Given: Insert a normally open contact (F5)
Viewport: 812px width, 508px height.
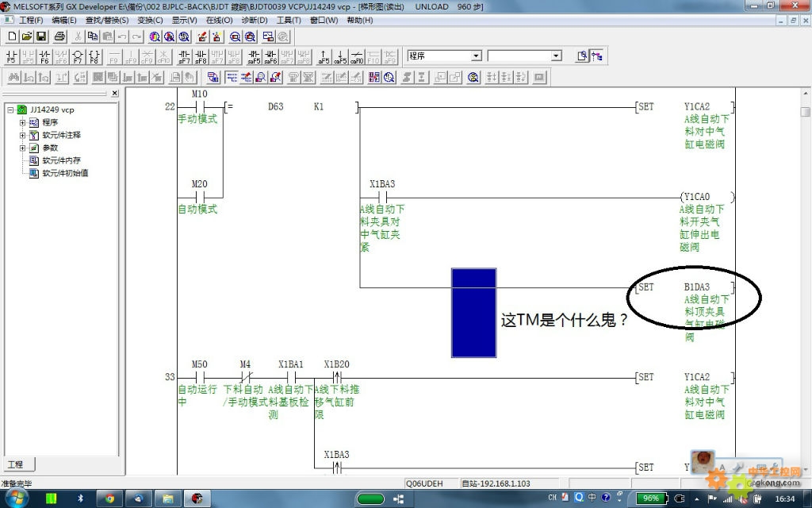Looking at the screenshot, I should click(11, 57).
